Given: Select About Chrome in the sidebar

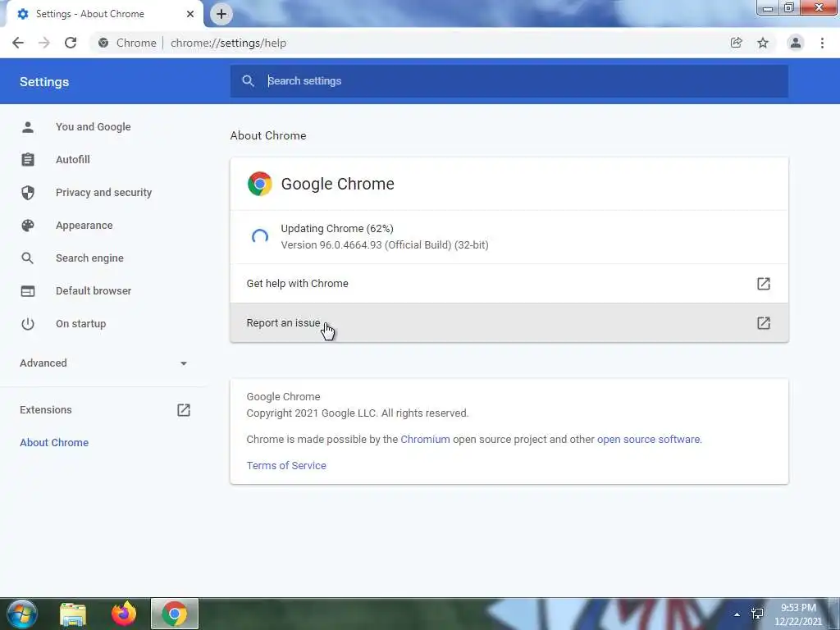Looking at the screenshot, I should click(x=54, y=442).
